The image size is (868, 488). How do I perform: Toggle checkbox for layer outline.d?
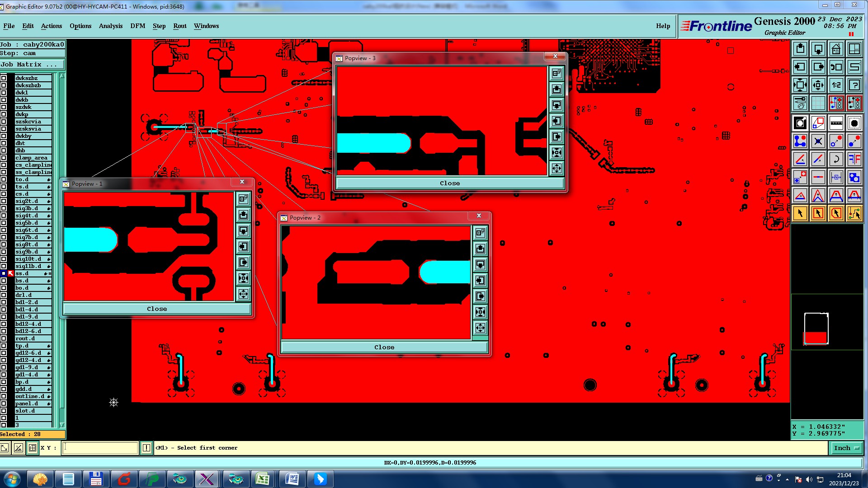(4, 396)
